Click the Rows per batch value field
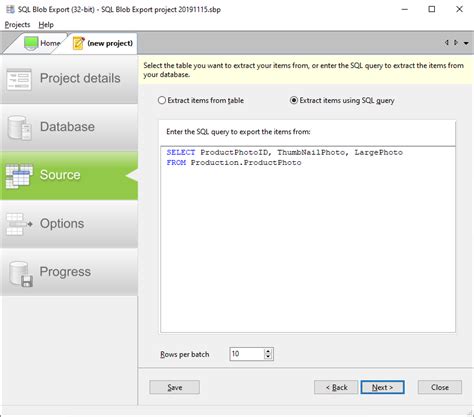474x417 pixels. (x=247, y=354)
